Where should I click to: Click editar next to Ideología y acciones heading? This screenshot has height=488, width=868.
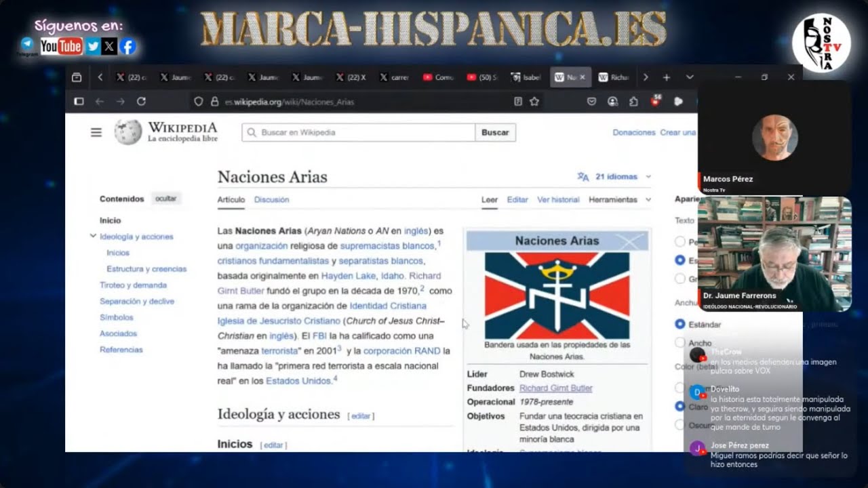[x=361, y=416]
